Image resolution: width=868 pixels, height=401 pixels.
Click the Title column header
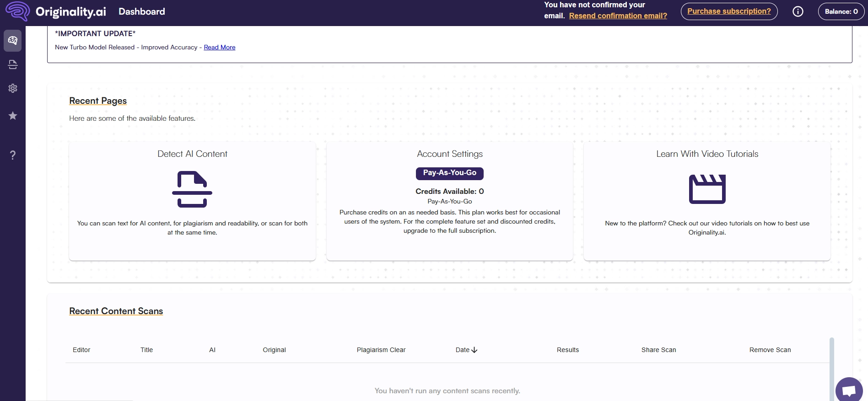pos(147,350)
